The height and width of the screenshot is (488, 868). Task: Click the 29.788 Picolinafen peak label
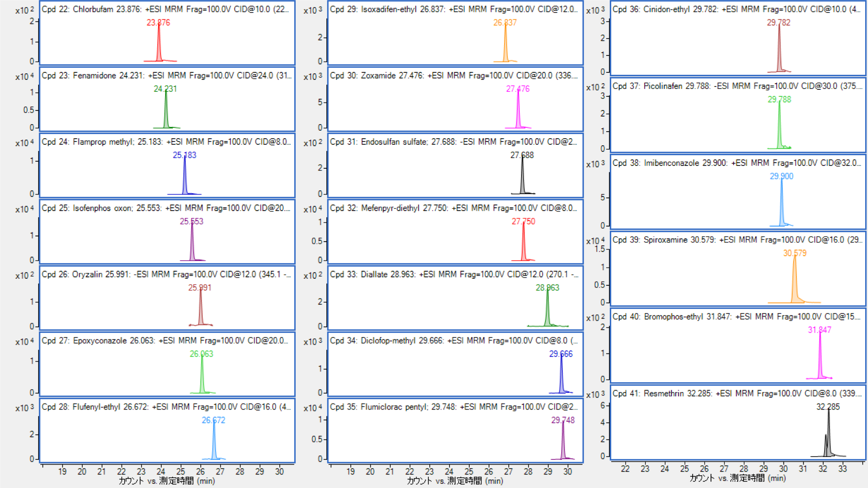pos(780,100)
